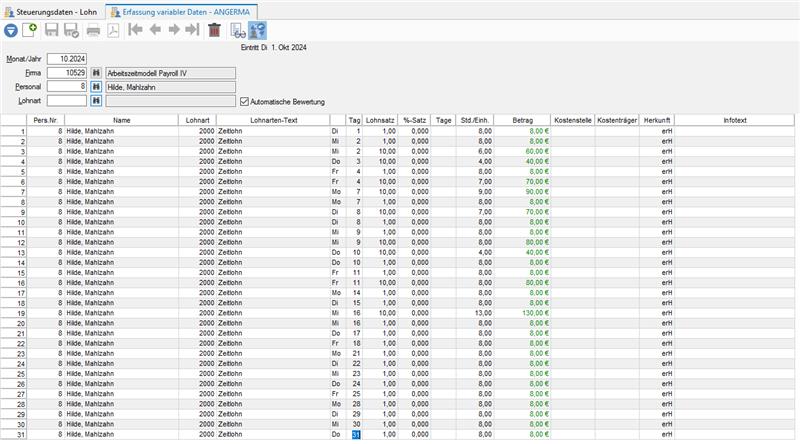Export to PDF icon
The width and height of the screenshot is (800, 444).
pyautogui.click(x=113, y=30)
